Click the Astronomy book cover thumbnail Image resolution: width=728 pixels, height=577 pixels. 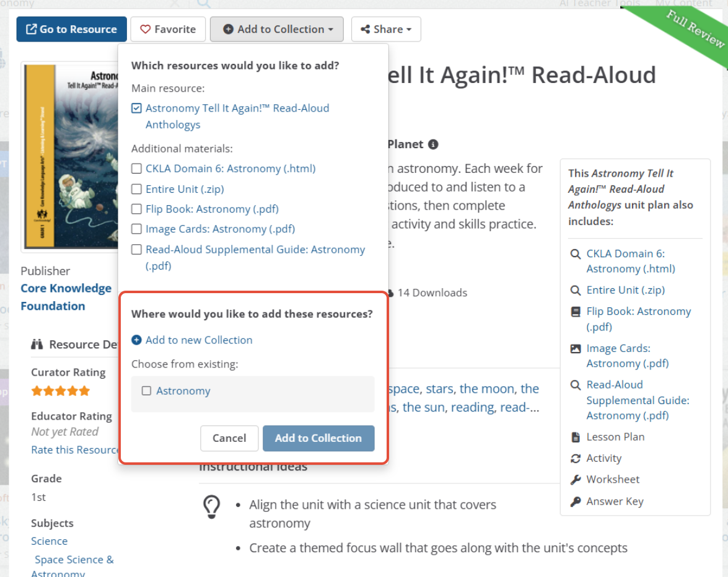tap(71, 157)
